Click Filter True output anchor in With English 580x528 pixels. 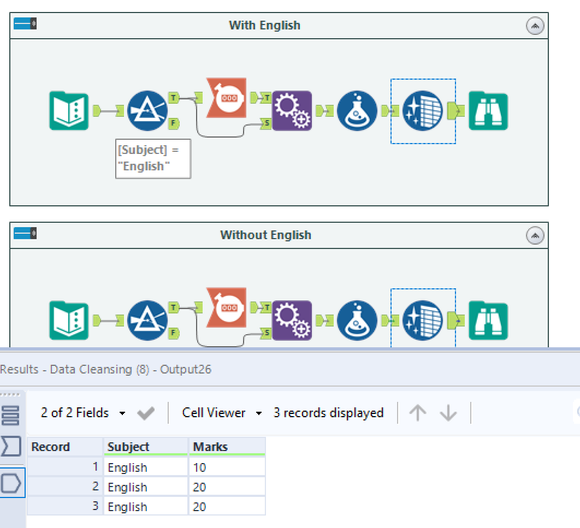pos(174,98)
